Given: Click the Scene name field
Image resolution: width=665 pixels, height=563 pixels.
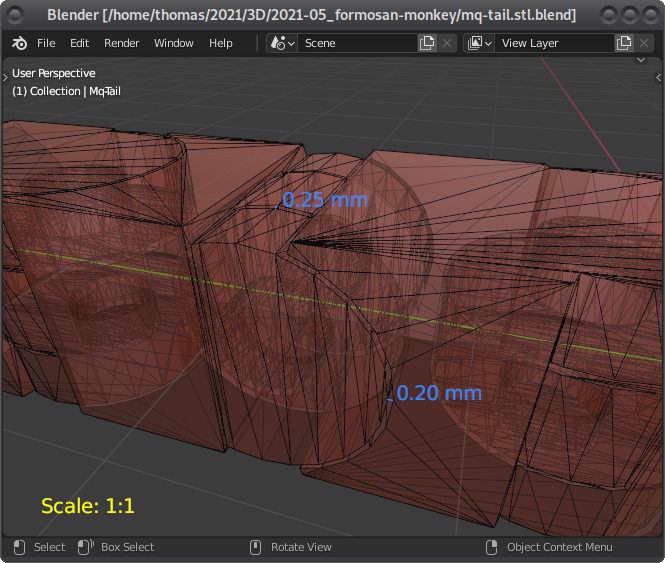Looking at the screenshot, I should [x=355, y=43].
